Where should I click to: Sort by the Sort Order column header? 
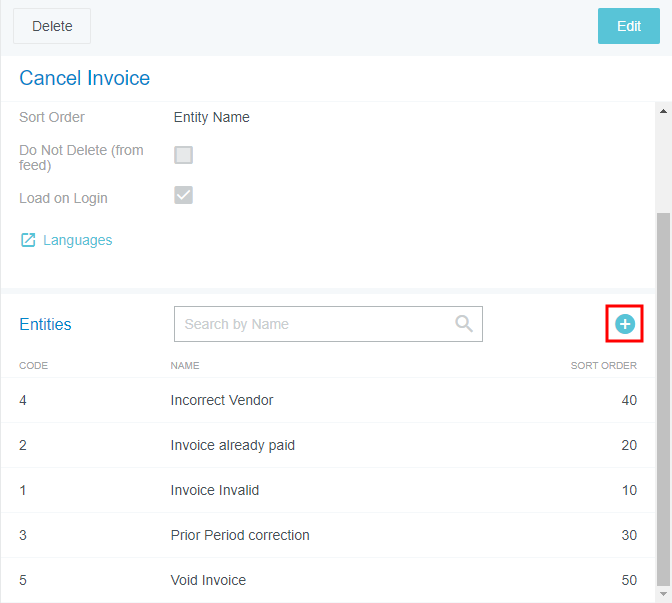pos(603,366)
